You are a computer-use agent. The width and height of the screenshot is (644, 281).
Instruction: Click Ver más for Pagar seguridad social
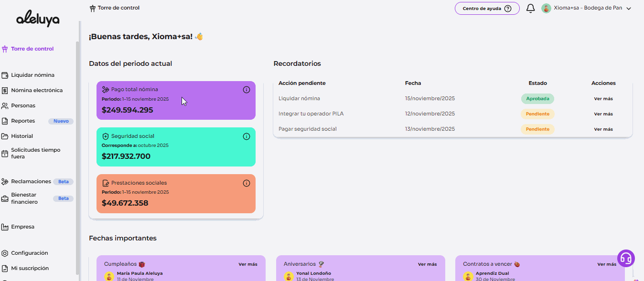(x=603, y=129)
